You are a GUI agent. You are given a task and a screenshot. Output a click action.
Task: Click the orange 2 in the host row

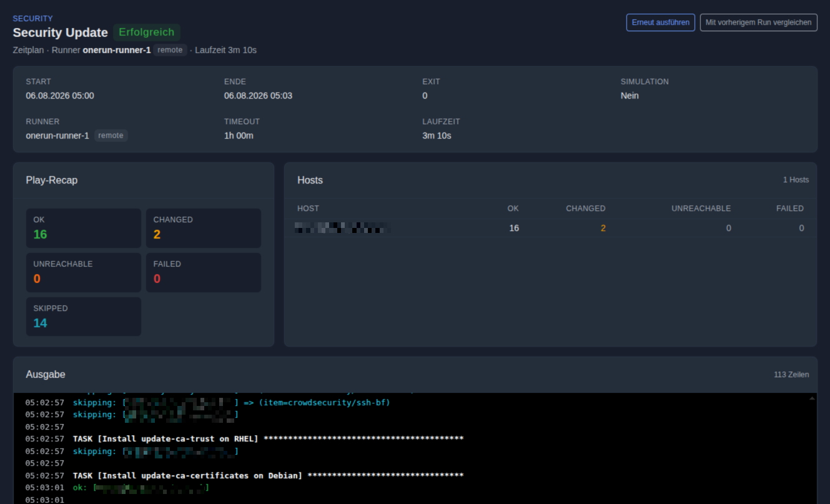(x=603, y=228)
